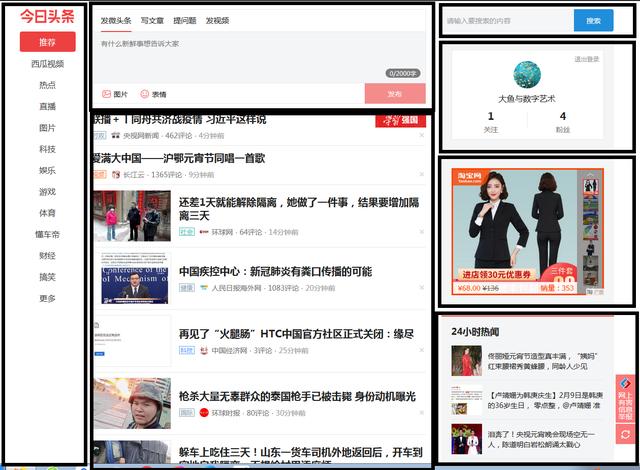Open the 图片 channel in sidebar
This screenshot has width=640, height=470.
click(x=48, y=128)
